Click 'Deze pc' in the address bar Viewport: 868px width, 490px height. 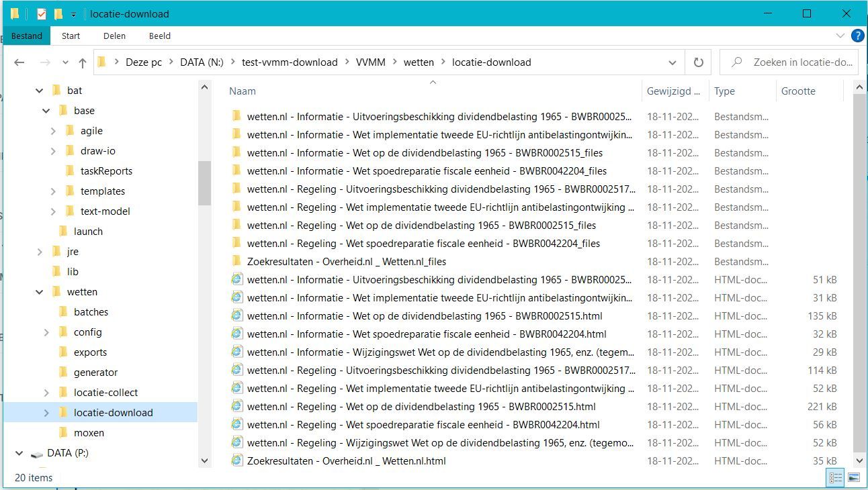point(144,62)
